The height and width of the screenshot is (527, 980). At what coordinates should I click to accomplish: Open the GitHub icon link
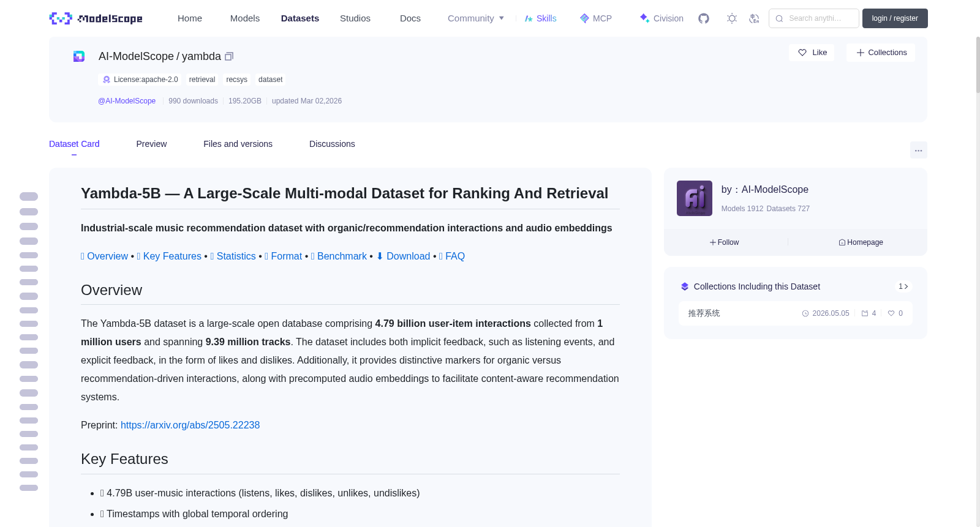[704, 18]
